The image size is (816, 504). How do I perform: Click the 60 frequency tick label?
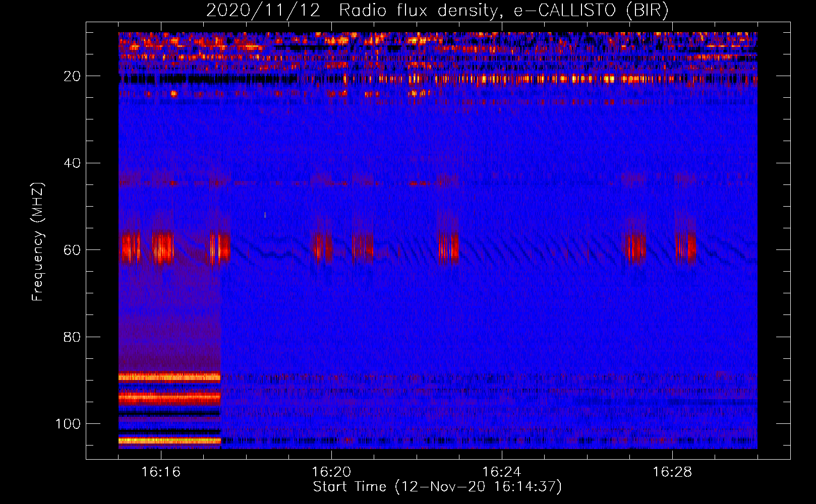point(72,250)
